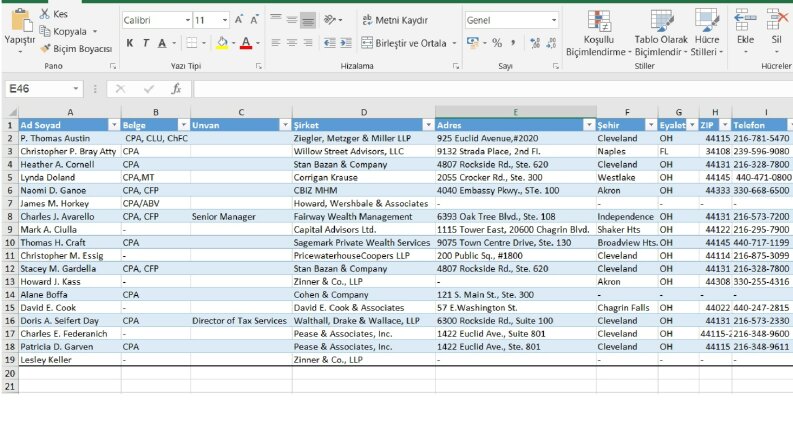Click the Yapıştır paste icon
The width and height of the screenshot is (793, 446).
(21, 20)
